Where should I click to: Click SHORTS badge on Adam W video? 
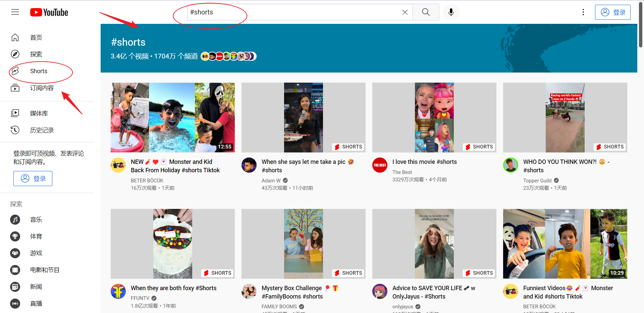348,147
